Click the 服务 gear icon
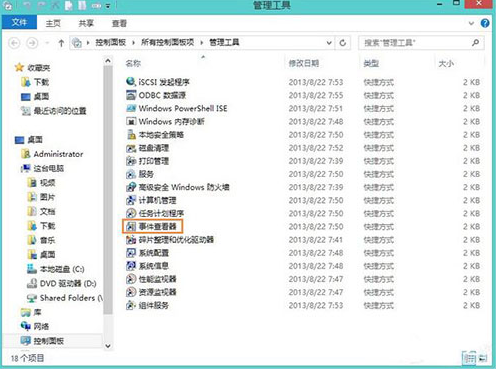 (131, 174)
